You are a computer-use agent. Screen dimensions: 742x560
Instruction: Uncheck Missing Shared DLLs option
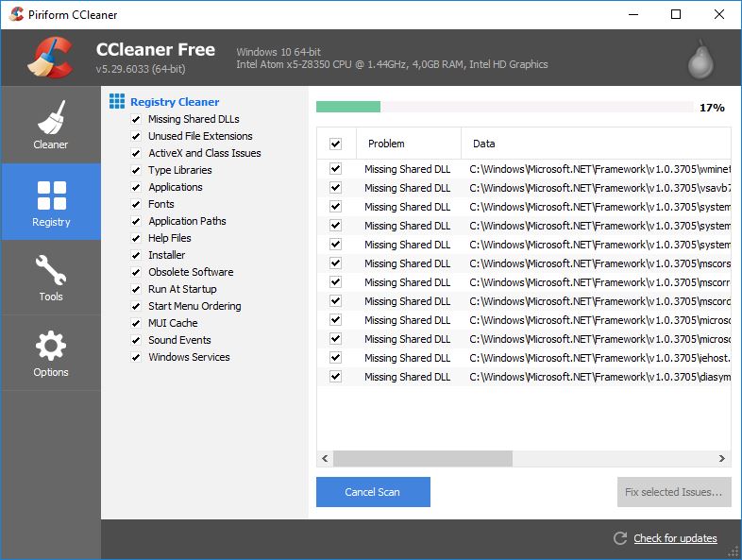click(136, 119)
